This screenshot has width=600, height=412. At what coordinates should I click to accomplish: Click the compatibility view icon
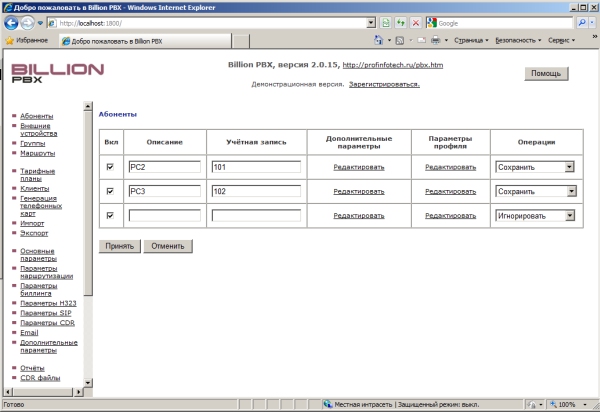click(x=386, y=23)
